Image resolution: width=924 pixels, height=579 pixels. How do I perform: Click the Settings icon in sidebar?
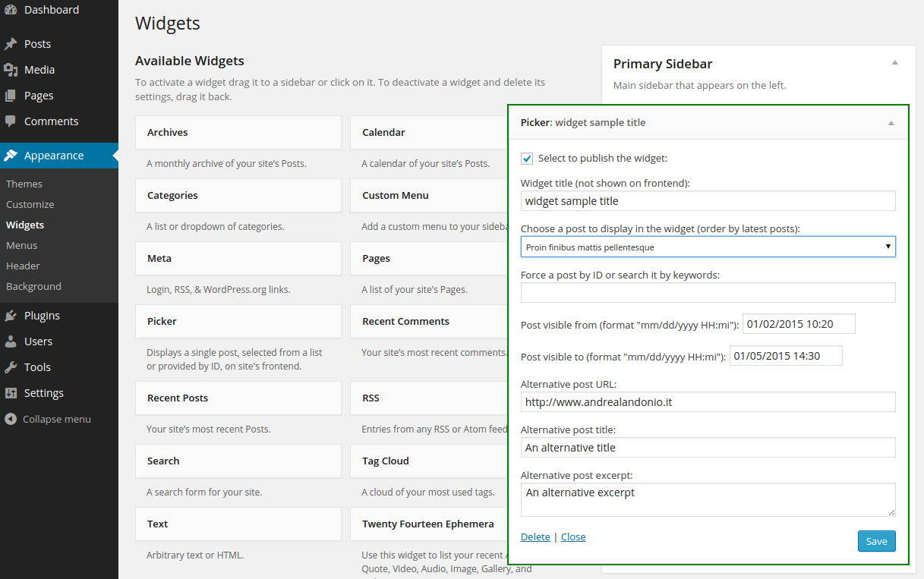(11, 393)
